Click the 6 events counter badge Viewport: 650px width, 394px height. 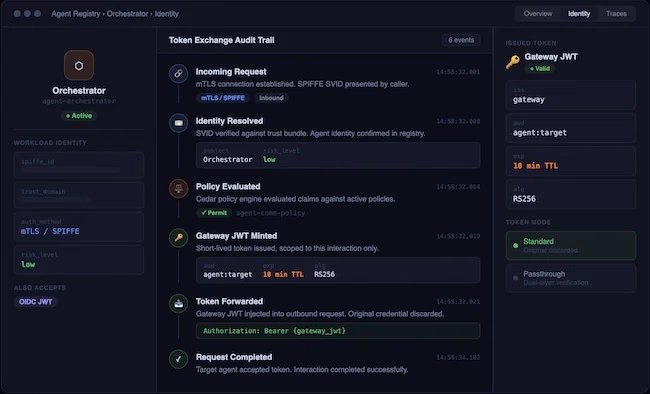pyautogui.click(x=461, y=40)
